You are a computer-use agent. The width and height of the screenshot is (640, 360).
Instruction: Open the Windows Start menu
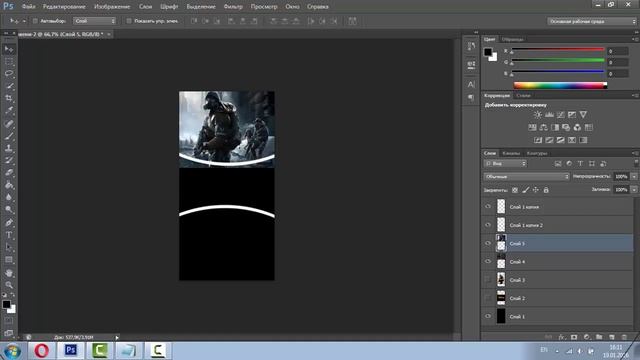coord(12,351)
